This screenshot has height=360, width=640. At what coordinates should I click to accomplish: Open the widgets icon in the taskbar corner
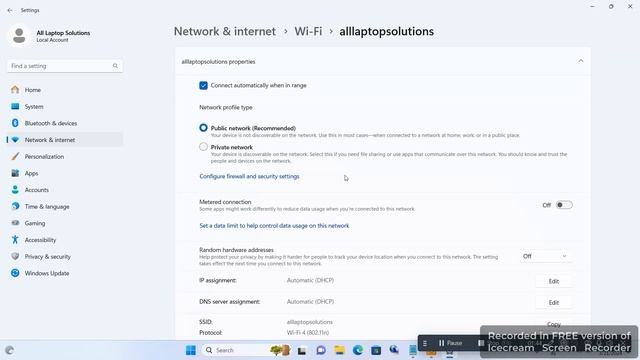coord(9,350)
